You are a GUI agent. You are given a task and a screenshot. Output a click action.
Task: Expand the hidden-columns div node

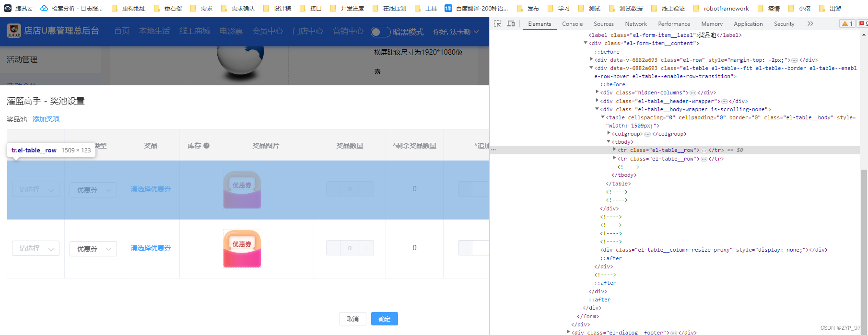click(597, 92)
